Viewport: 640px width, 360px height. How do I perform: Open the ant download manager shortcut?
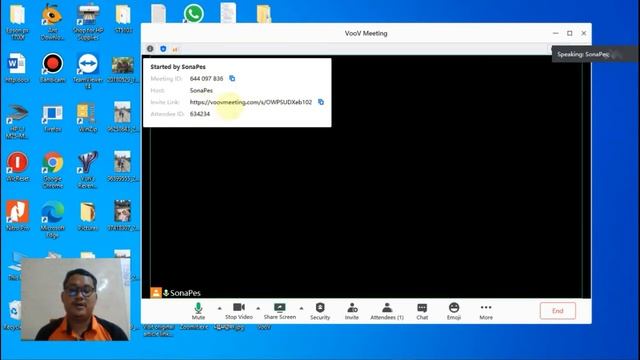(52, 22)
